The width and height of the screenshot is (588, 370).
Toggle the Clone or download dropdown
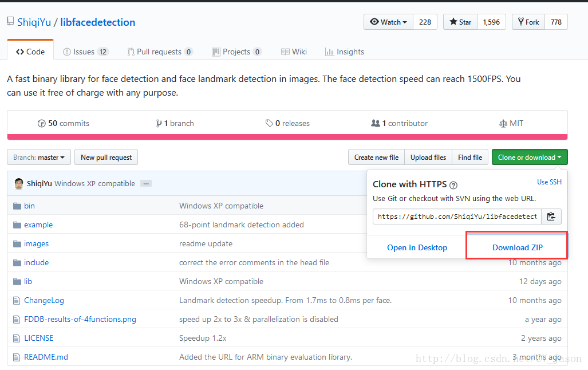coord(530,158)
